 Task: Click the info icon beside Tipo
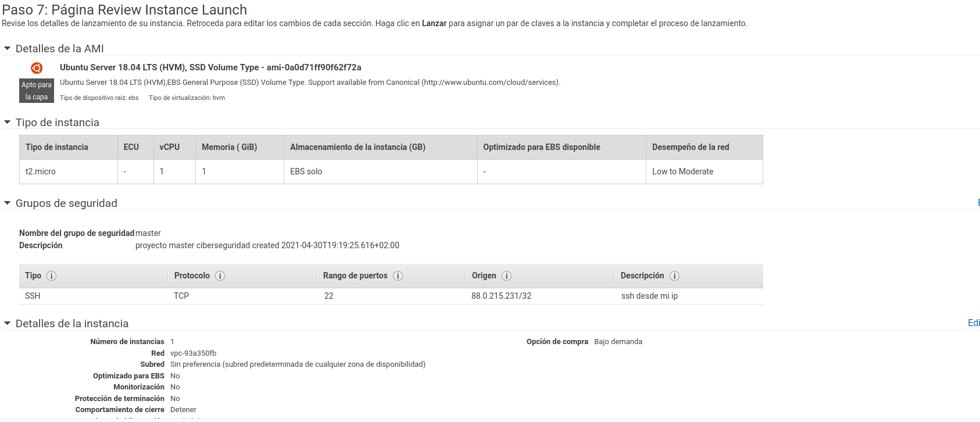point(52,276)
